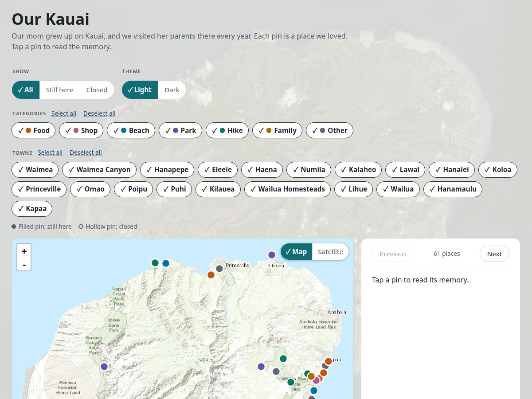
Task: Tap the green pin on the north Napali coast
Action: [x=155, y=263]
